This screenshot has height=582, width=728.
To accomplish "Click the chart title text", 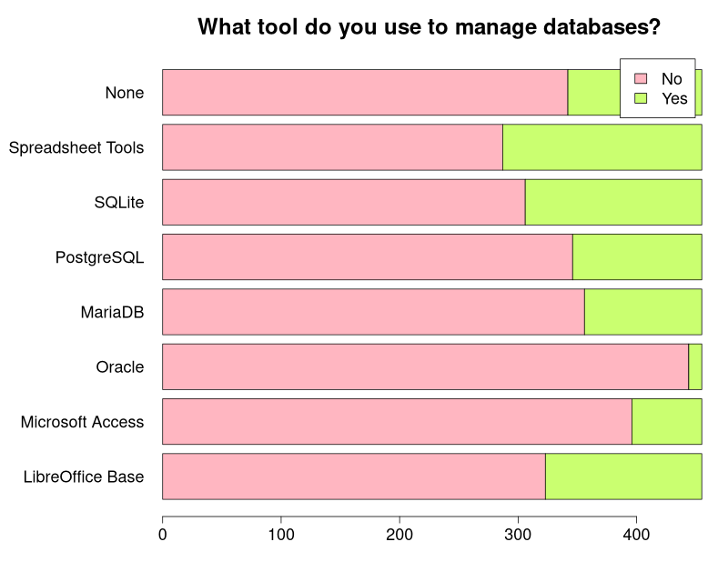I will (x=429, y=27).
